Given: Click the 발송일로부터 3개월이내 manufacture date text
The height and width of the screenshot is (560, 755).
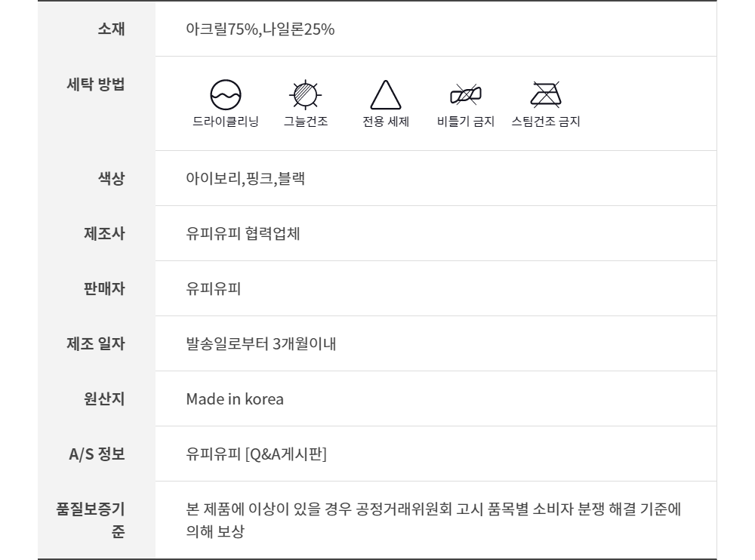Looking at the screenshot, I should 260,344.
